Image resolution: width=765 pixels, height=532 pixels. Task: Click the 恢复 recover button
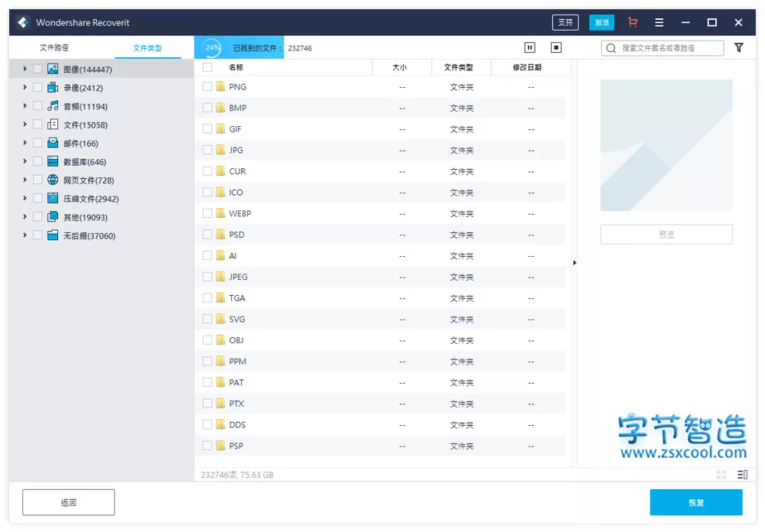[x=696, y=502]
